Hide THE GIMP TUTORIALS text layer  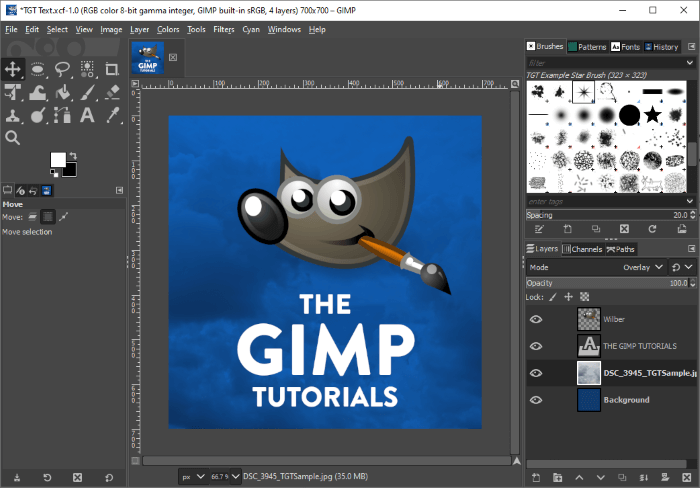tap(536, 346)
